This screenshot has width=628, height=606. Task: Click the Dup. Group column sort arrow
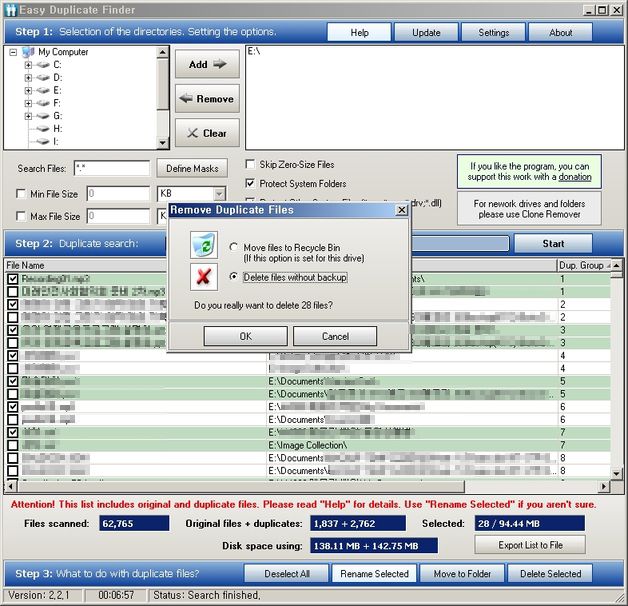click(x=608, y=266)
